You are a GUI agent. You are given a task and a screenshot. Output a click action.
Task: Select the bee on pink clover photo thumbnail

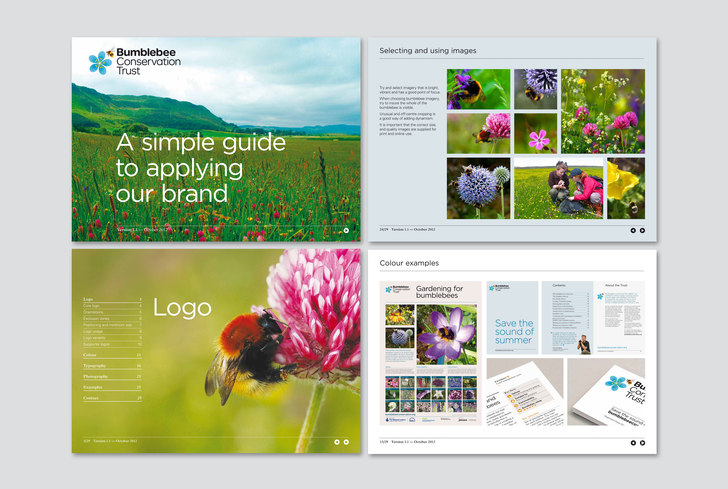pos(478,133)
